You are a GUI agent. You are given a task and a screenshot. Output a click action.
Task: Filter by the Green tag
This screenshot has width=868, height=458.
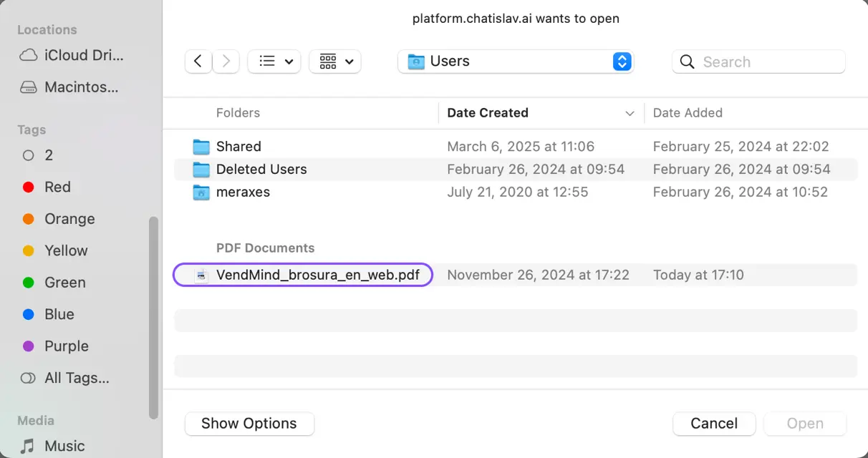tap(64, 283)
